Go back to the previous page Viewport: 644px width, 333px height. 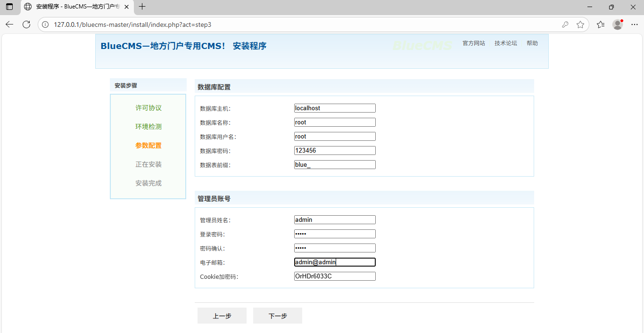coord(9,24)
